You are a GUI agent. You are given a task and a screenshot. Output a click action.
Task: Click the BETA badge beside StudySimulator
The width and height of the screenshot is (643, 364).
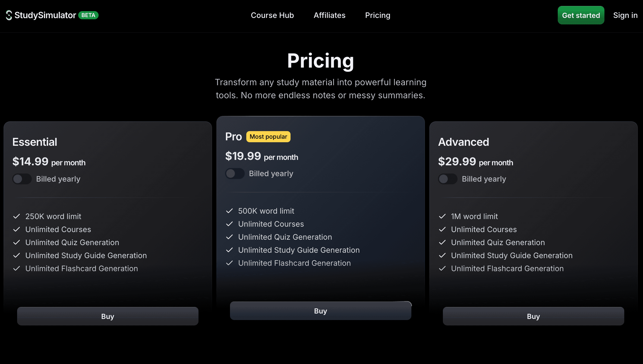pyautogui.click(x=88, y=15)
